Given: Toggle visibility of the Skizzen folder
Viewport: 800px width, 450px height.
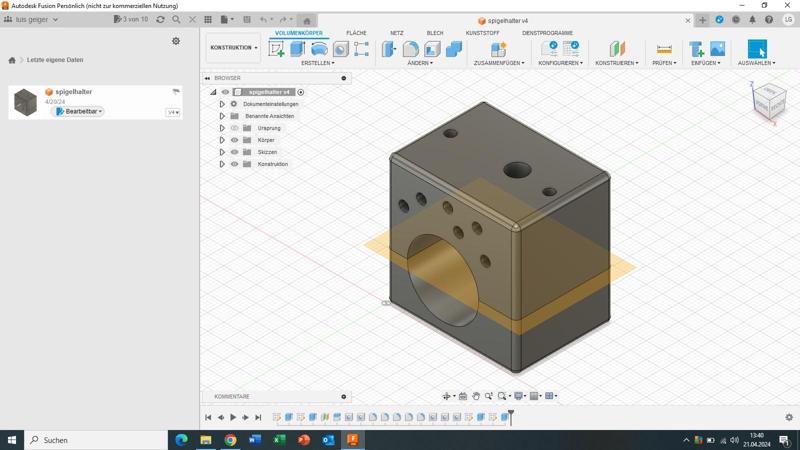Looking at the screenshot, I should 235,152.
